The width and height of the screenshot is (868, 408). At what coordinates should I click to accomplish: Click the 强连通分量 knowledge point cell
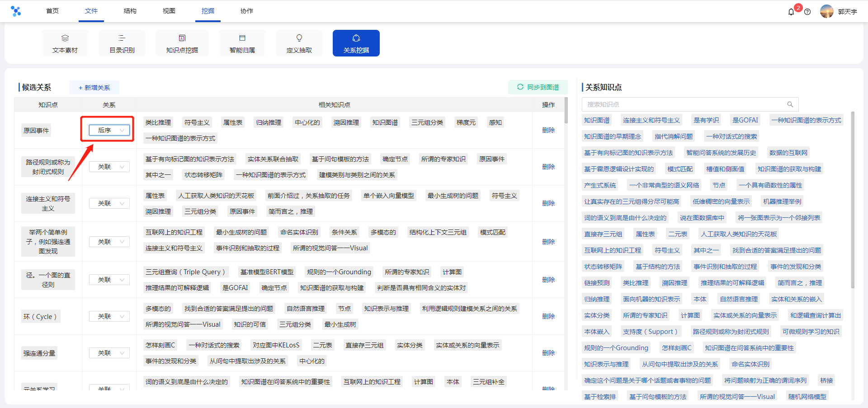[39, 353]
